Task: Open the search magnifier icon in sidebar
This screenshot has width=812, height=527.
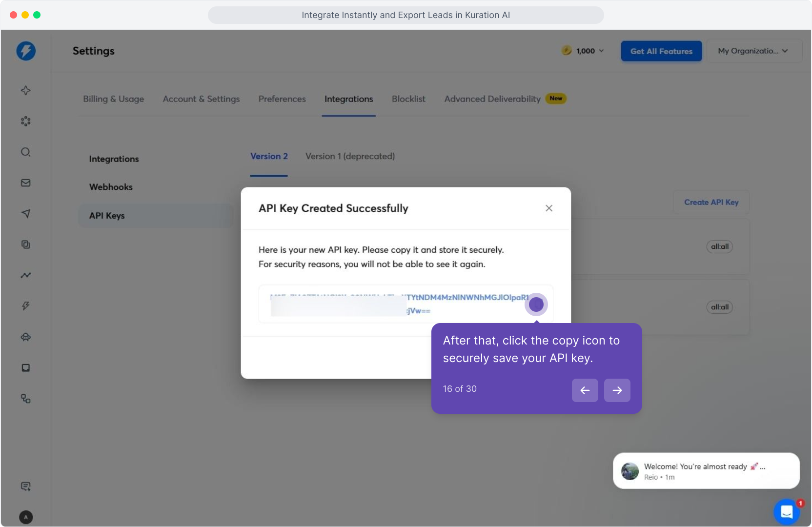Action: [26, 152]
